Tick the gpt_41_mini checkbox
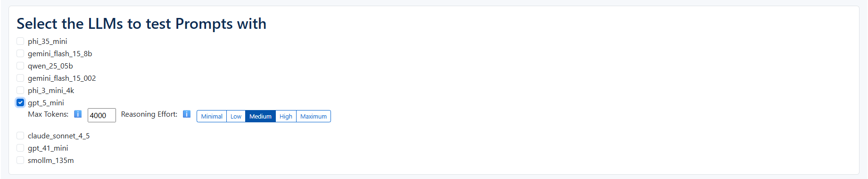Screen dimensions: 868x179 click(20, 148)
